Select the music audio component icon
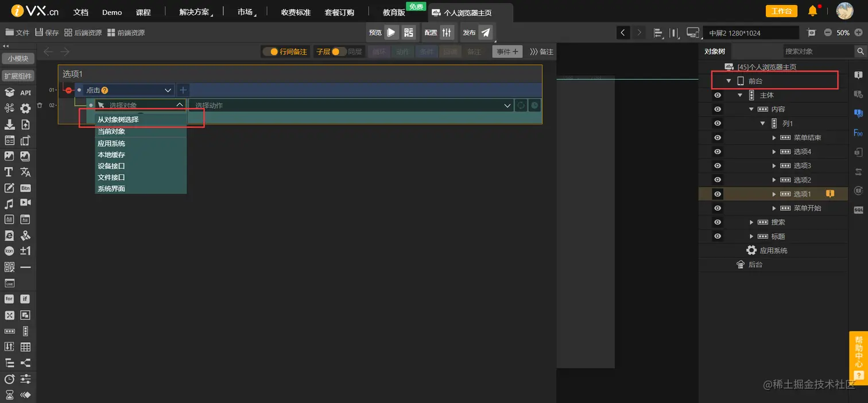Viewport: 868px width, 403px height. (9, 203)
